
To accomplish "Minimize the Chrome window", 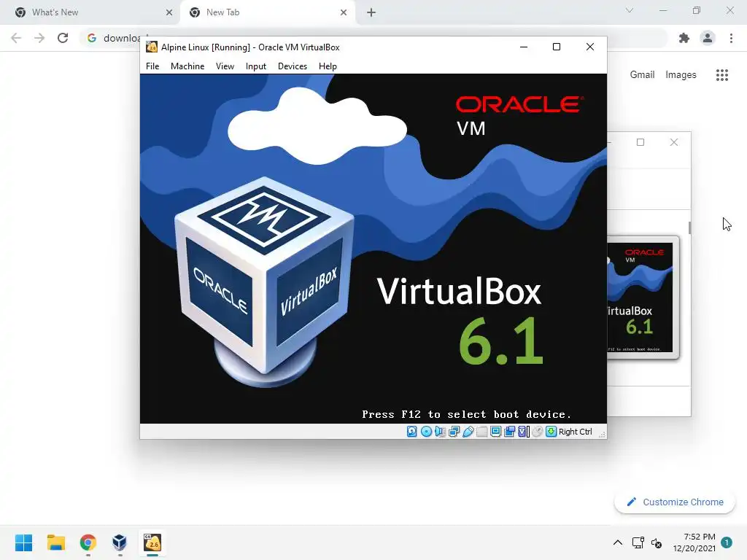I will pos(663,10).
